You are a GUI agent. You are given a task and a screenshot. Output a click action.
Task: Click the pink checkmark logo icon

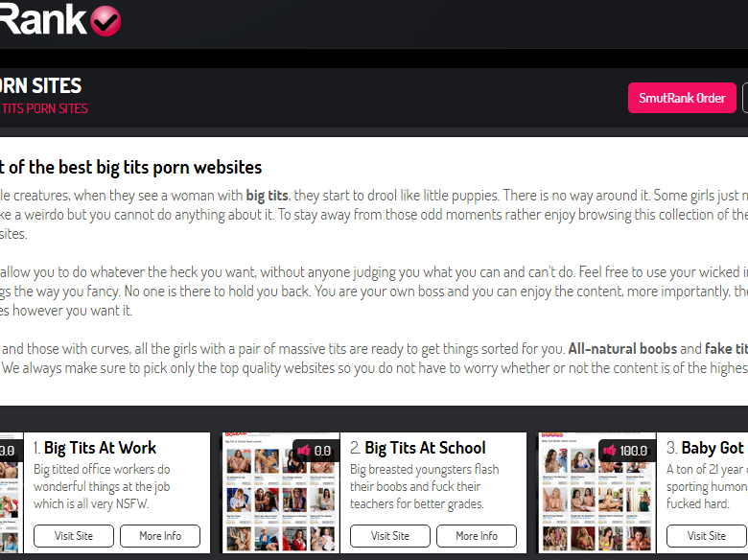tap(105, 21)
